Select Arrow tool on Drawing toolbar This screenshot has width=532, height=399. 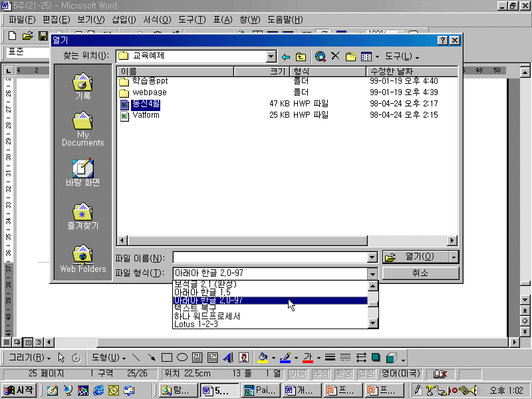click(x=152, y=357)
